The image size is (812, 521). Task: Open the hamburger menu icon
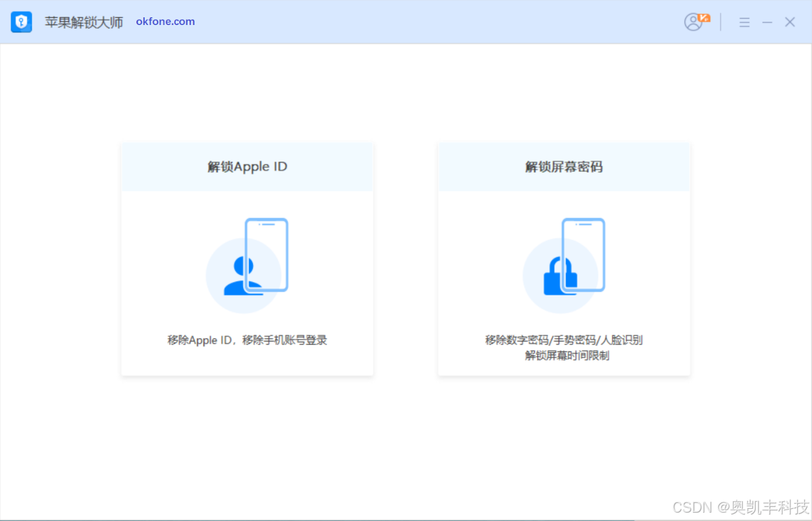[x=744, y=22]
